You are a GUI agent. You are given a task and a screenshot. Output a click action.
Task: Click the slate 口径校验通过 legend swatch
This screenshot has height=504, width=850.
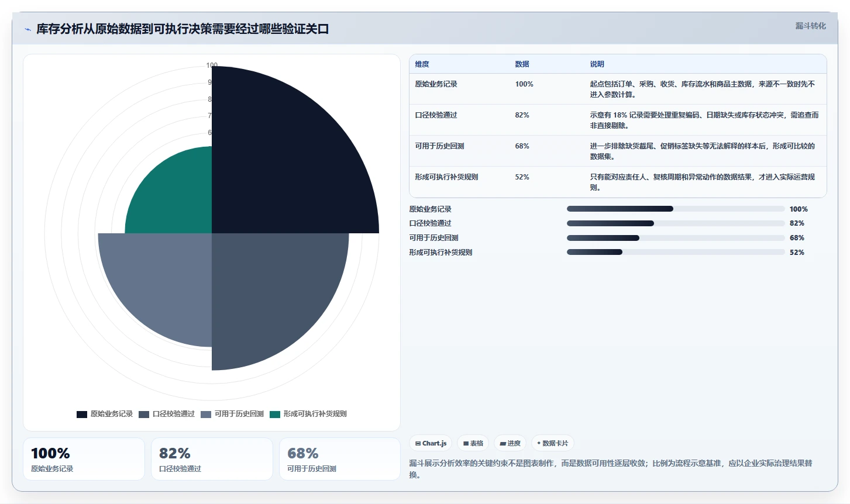click(x=144, y=415)
